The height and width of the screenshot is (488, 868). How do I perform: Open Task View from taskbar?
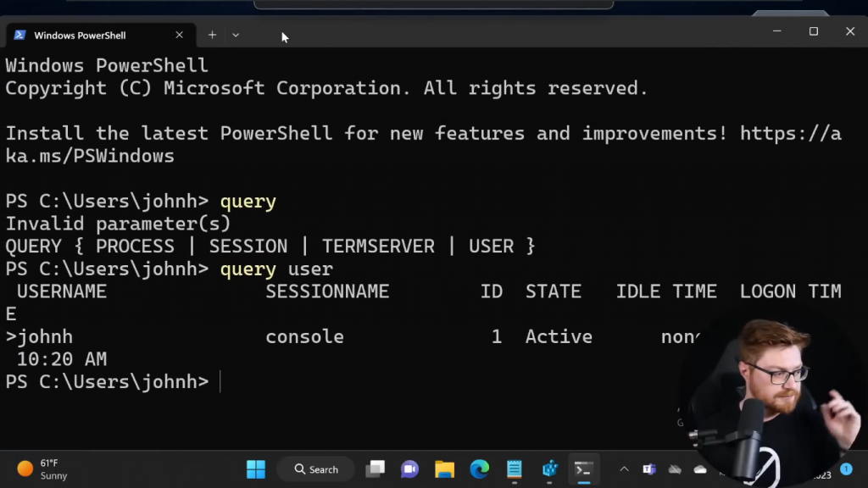tap(376, 469)
